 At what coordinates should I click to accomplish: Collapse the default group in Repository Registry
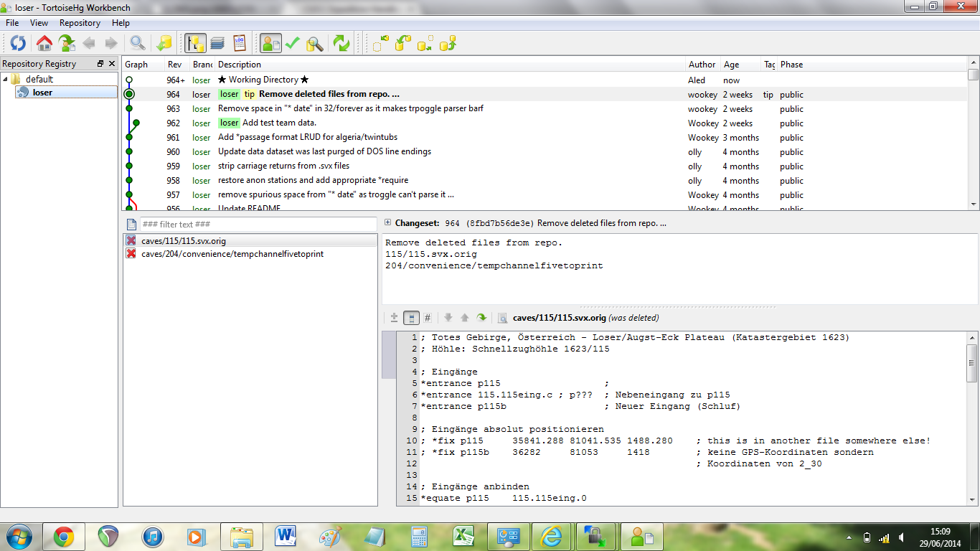coord(6,79)
